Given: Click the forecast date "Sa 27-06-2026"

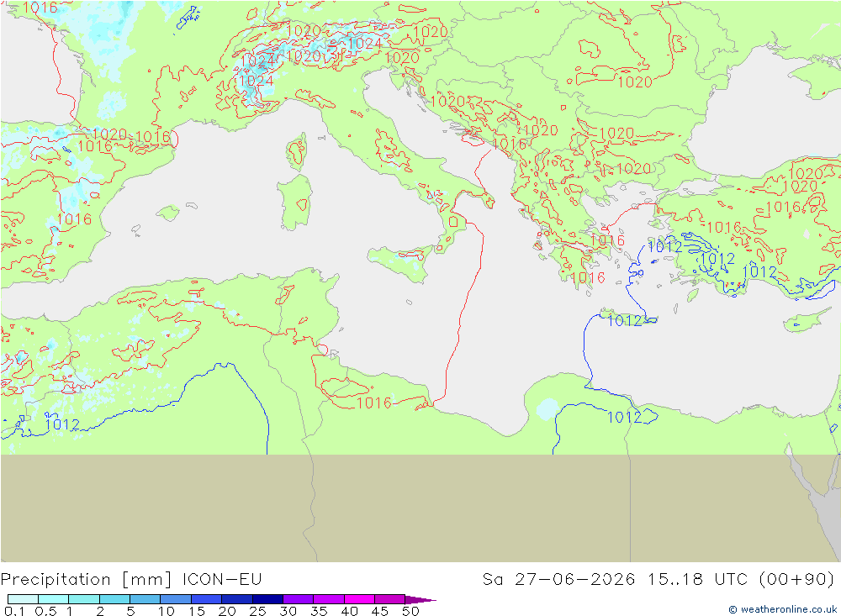Looking at the screenshot, I should (559, 579).
